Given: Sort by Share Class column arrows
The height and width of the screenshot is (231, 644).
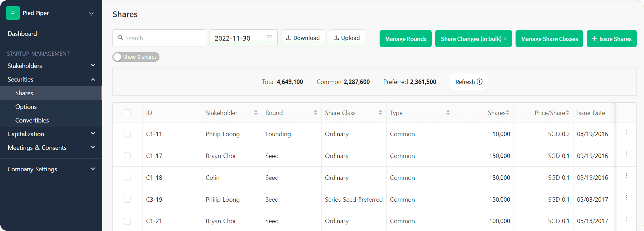Looking at the screenshot, I should click(380, 113).
